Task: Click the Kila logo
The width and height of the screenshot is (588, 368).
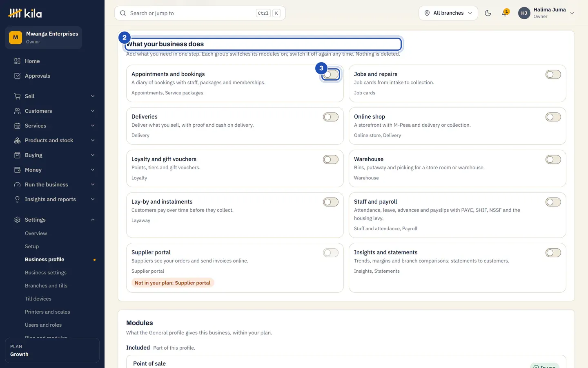Action: point(25,13)
